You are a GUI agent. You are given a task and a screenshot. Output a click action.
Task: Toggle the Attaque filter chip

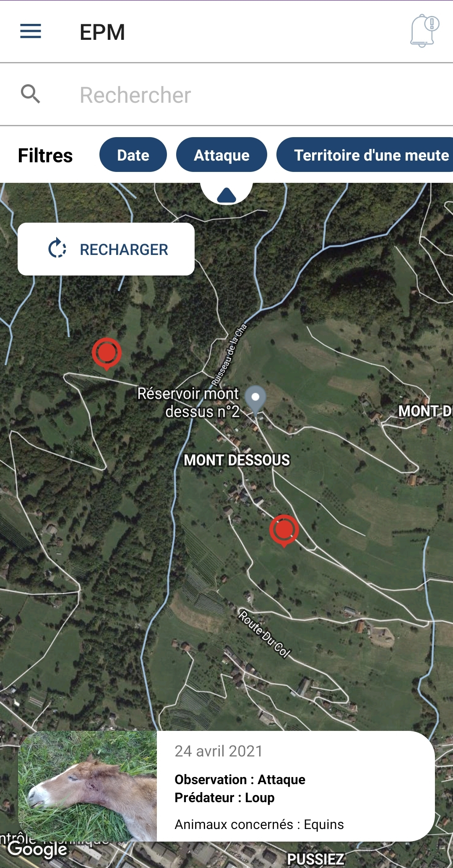pyautogui.click(x=221, y=155)
